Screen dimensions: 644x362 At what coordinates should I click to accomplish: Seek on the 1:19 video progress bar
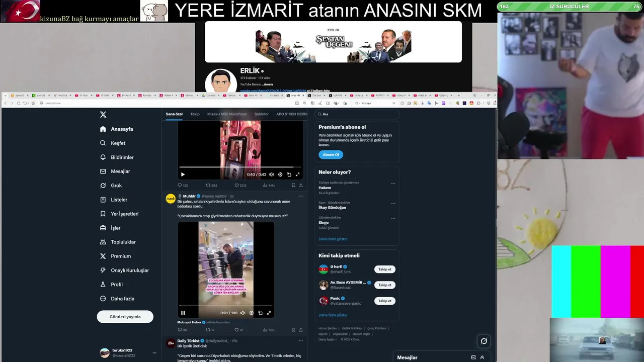(226, 305)
